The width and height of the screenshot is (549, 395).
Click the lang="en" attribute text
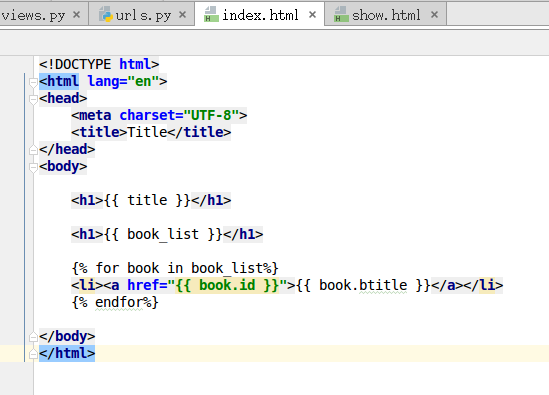click(123, 81)
